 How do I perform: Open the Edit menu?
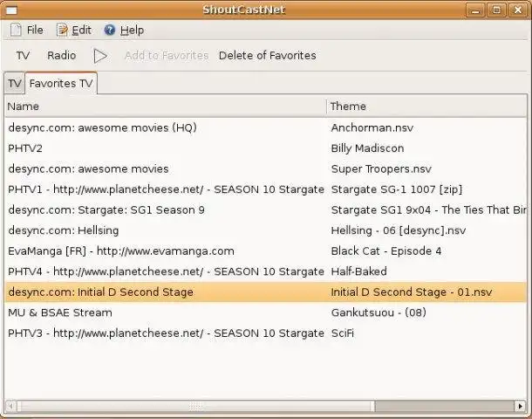click(73, 30)
